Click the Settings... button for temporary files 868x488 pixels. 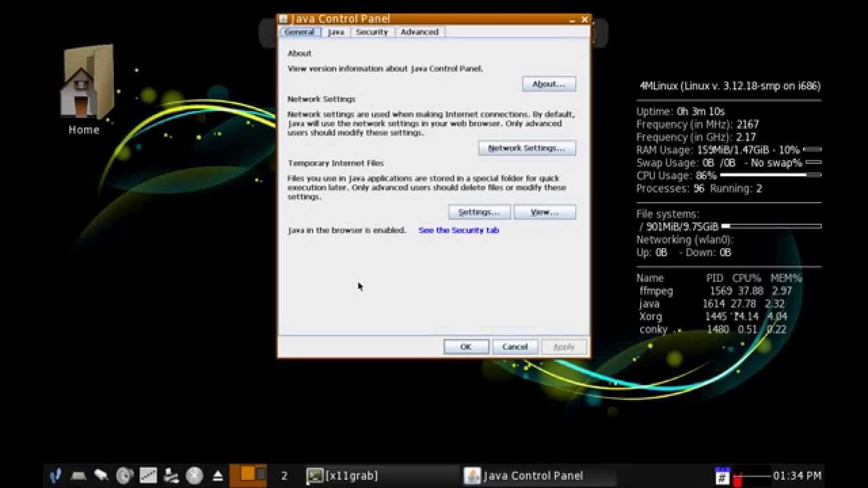[479, 212]
